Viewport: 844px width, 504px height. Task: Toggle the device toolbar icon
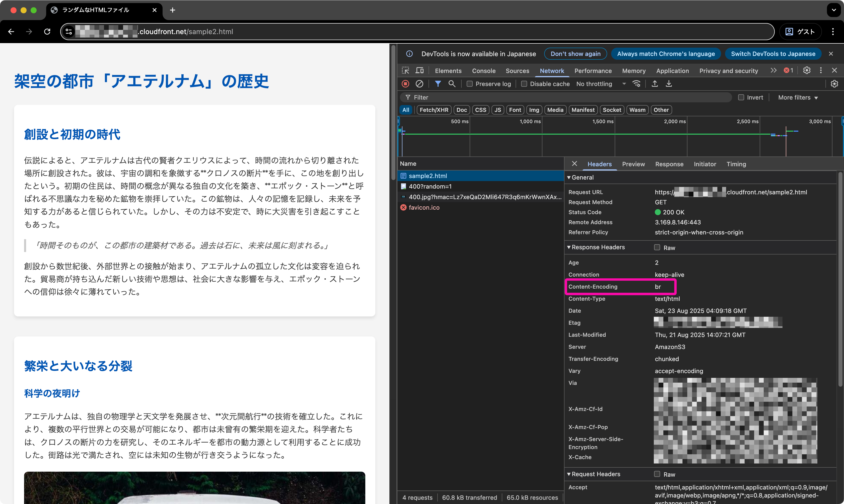[x=420, y=70]
